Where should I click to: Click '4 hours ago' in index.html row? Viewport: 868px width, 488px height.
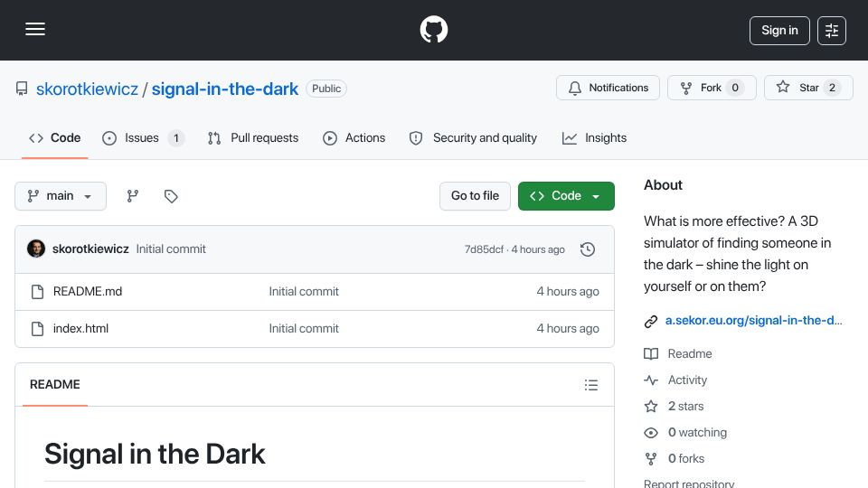[568, 329]
